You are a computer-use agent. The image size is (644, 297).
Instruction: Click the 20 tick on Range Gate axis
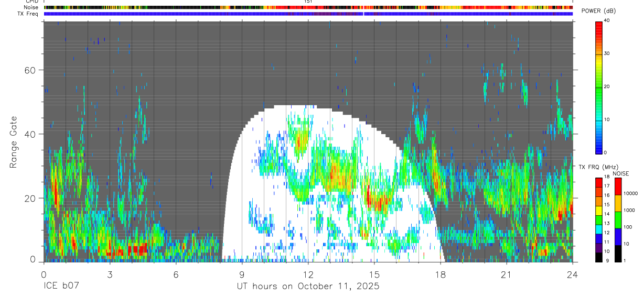[31, 198]
